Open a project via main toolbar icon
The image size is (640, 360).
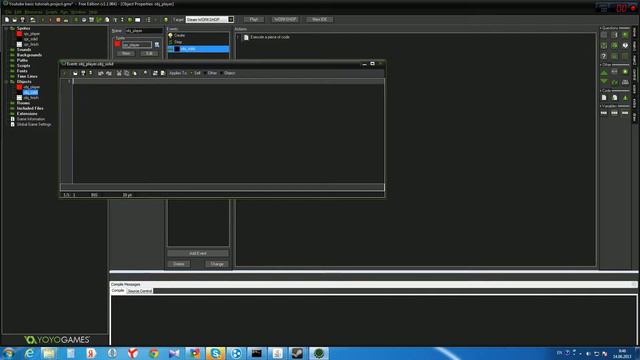[15, 20]
